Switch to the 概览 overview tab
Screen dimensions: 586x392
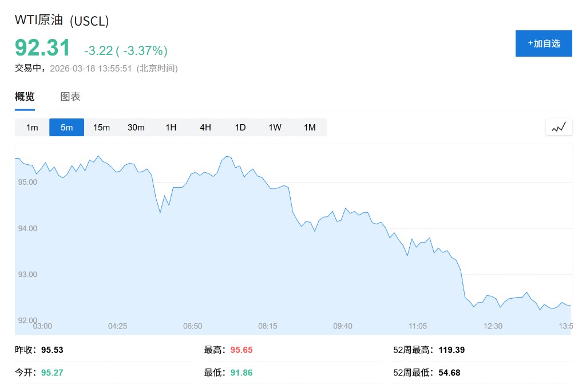(25, 97)
